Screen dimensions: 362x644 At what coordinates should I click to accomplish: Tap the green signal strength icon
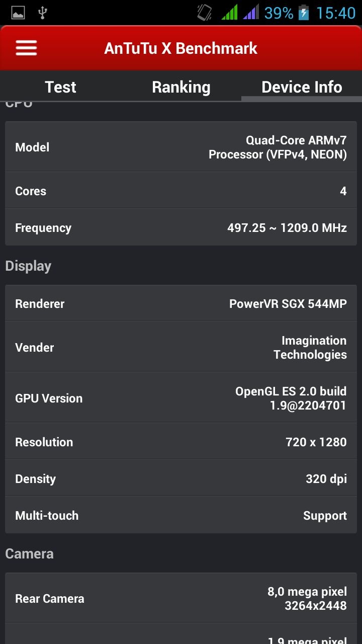[229, 13]
